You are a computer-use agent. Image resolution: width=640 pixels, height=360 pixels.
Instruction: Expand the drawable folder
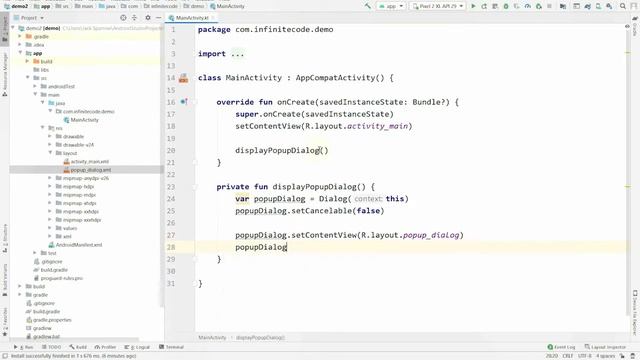50,136
